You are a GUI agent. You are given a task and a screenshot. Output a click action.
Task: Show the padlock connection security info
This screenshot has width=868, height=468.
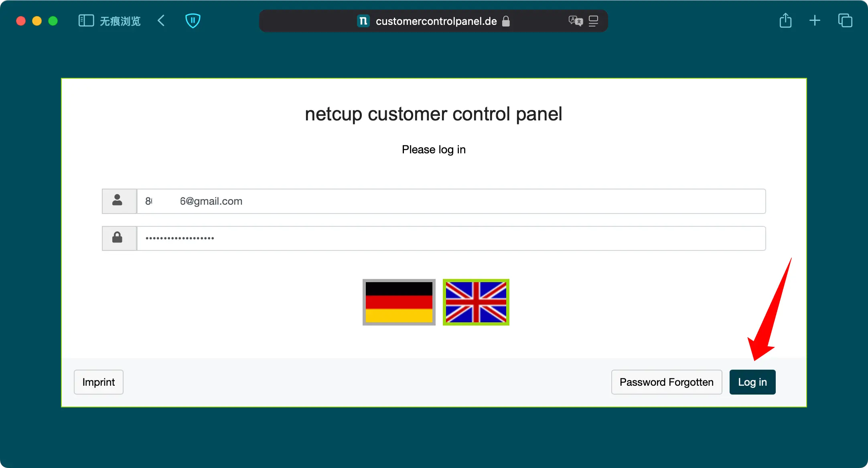[x=506, y=21]
